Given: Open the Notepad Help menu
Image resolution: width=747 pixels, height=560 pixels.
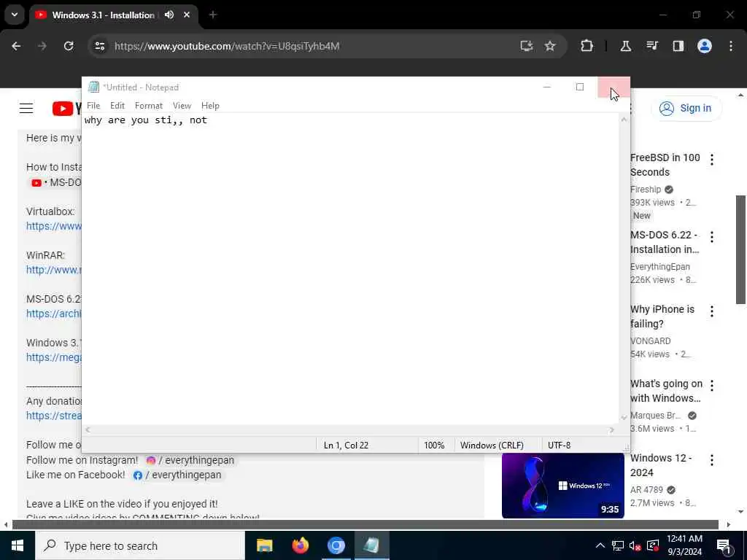Looking at the screenshot, I should pyautogui.click(x=210, y=106).
